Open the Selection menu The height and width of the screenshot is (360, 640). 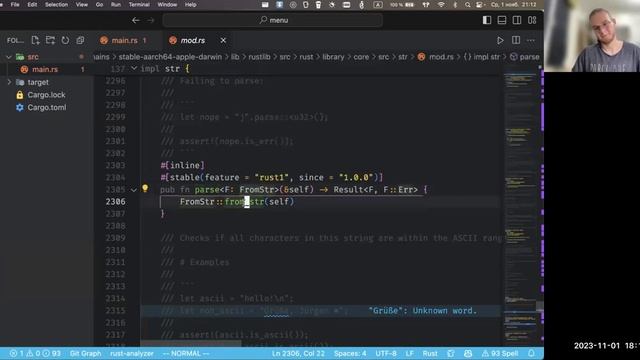point(56,4)
